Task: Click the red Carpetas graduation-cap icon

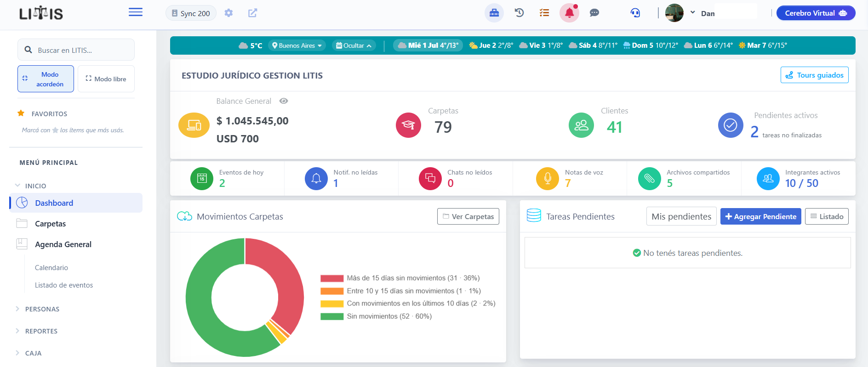Action: pos(408,125)
